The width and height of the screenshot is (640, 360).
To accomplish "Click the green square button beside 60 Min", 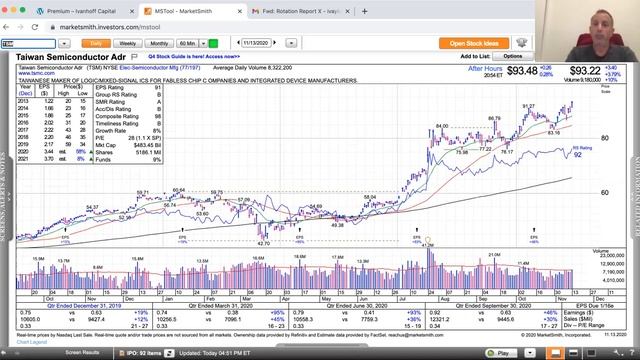I will point(213,43).
